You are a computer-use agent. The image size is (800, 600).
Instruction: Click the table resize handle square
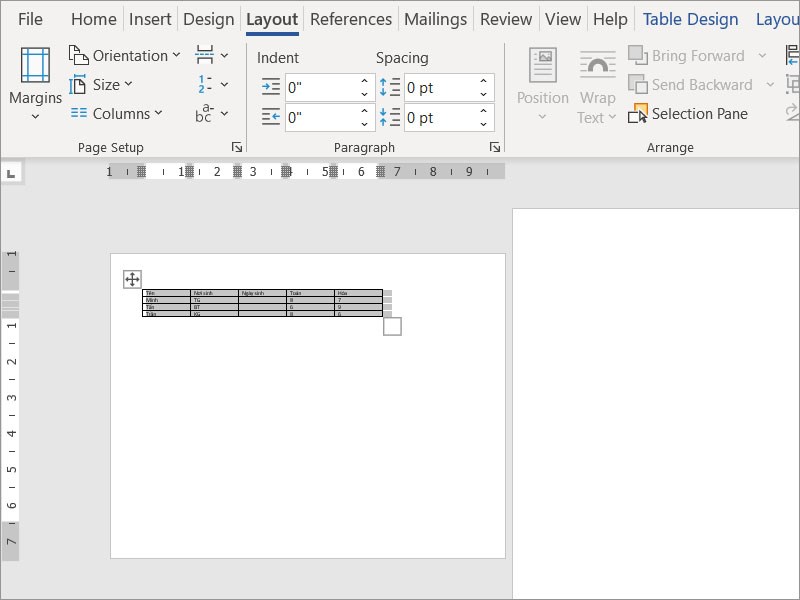pos(392,326)
